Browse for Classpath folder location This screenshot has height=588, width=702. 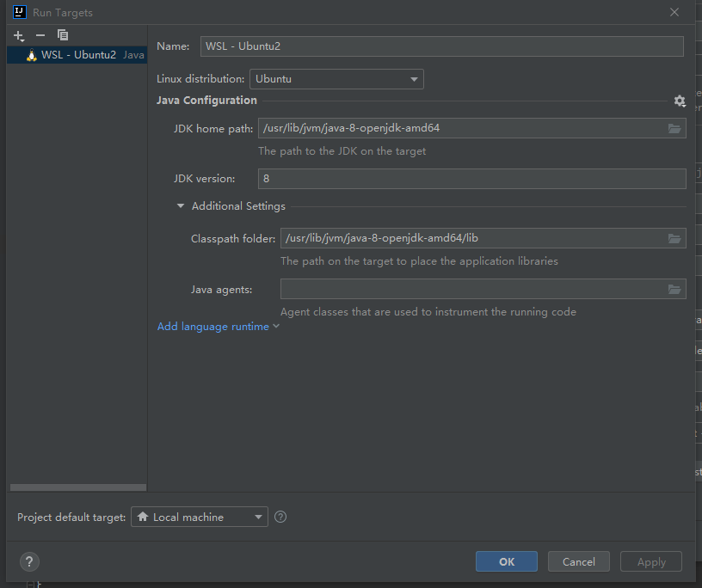click(x=674, y=239)
